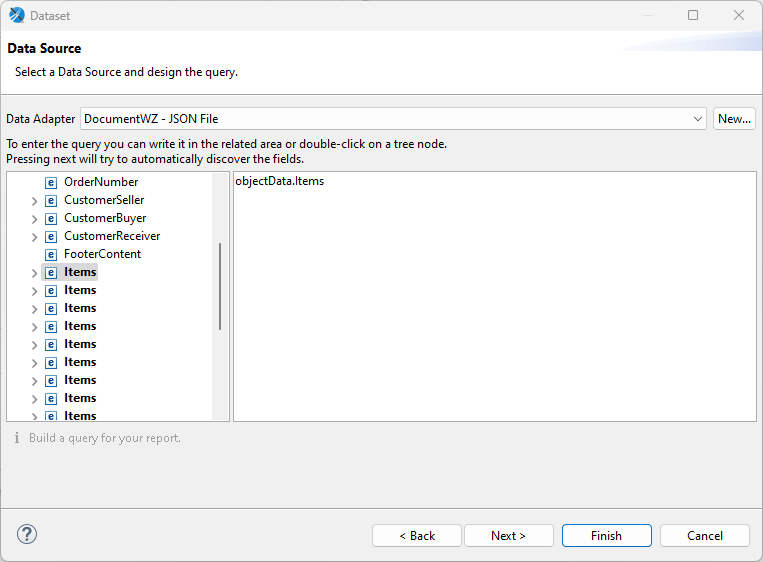Click the help question mark icon
This screenshot has width=763, height=562.
click(x=27, y=535)
